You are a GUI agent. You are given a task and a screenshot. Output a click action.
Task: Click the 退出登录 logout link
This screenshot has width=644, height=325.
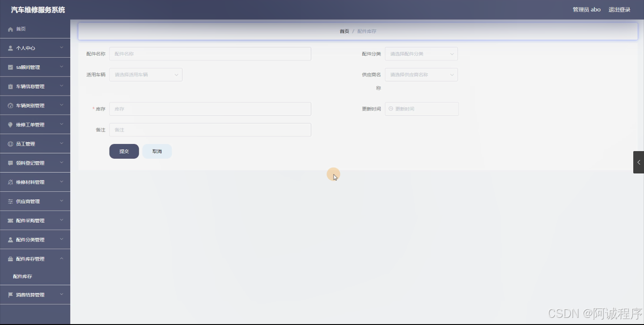coord(619,10)
